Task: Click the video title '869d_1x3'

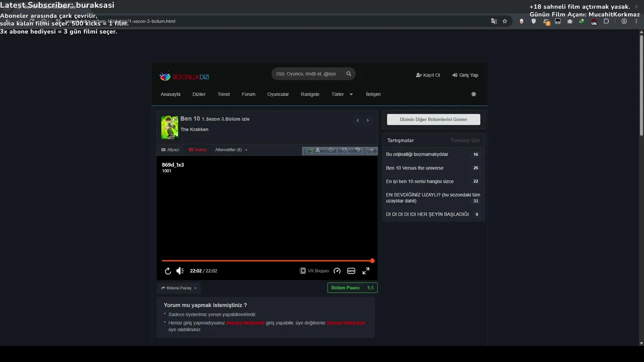Action: tap(173, 165)
